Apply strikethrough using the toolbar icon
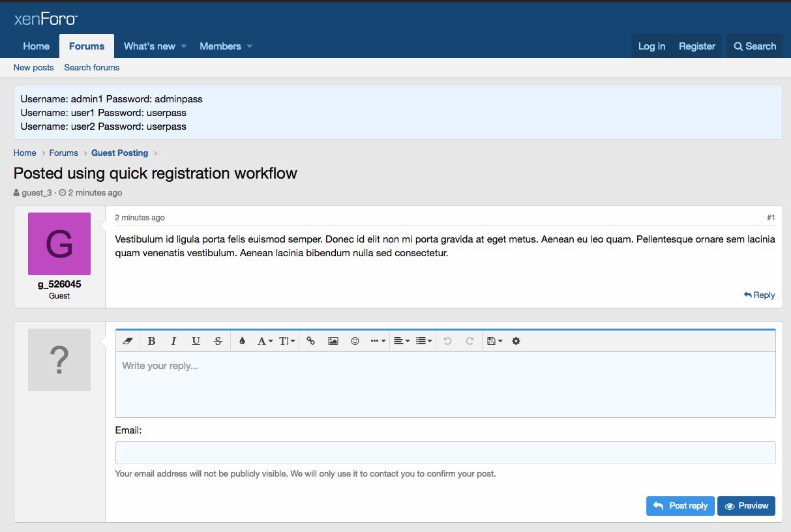Screen dimensions: 791x532 coord(218,341)
